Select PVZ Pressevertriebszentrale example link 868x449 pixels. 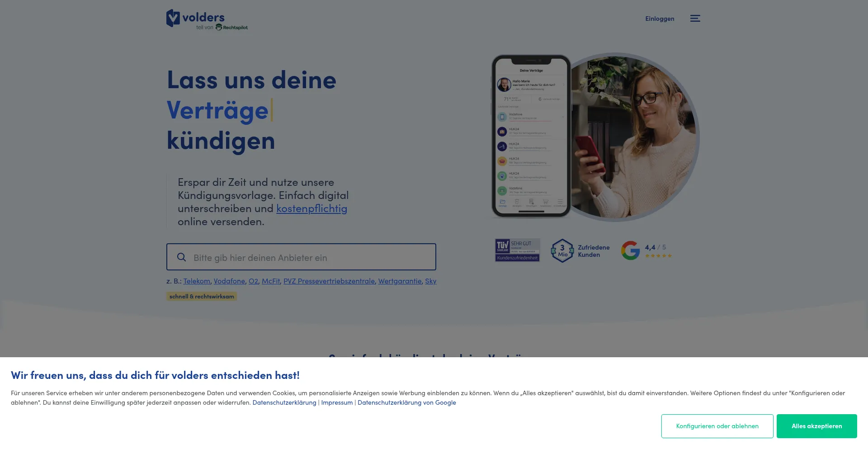(329, 281)
